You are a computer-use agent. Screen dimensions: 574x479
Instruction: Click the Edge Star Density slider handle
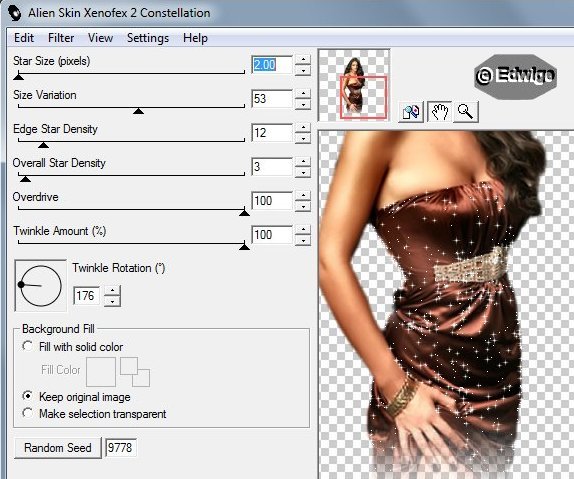pyautogui.click(x=43, y=145)
